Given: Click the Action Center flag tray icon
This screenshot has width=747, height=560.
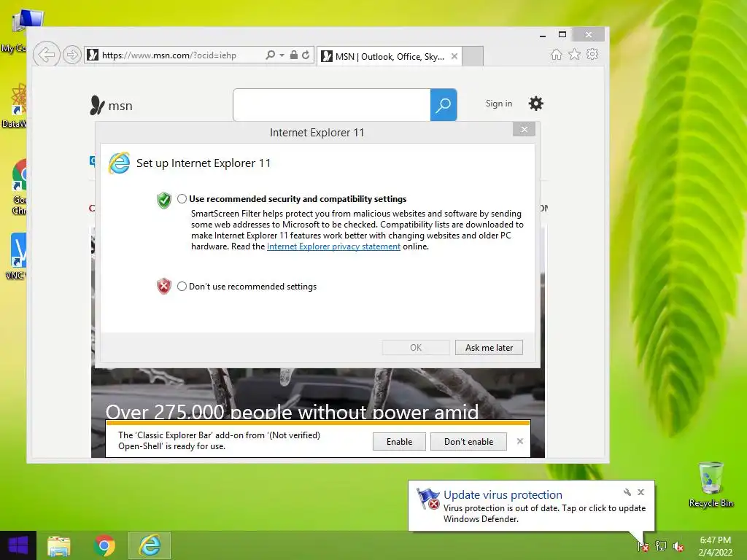Looking at the screenshot, I should tap(643, 546).
